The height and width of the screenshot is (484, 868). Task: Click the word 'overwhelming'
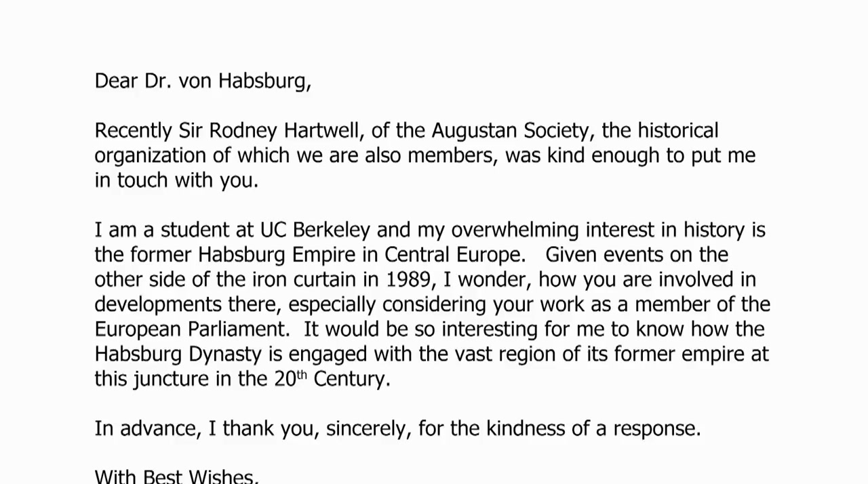point(515,230)
